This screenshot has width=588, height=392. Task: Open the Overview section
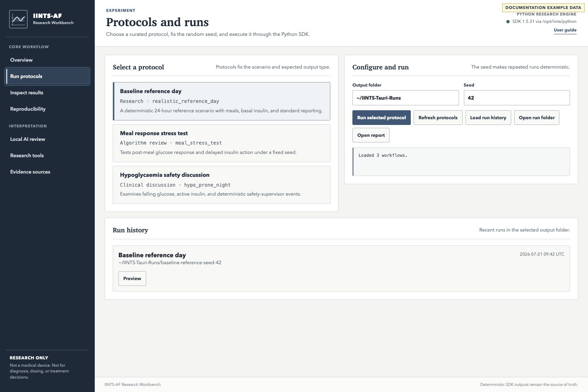coord(47,60)
